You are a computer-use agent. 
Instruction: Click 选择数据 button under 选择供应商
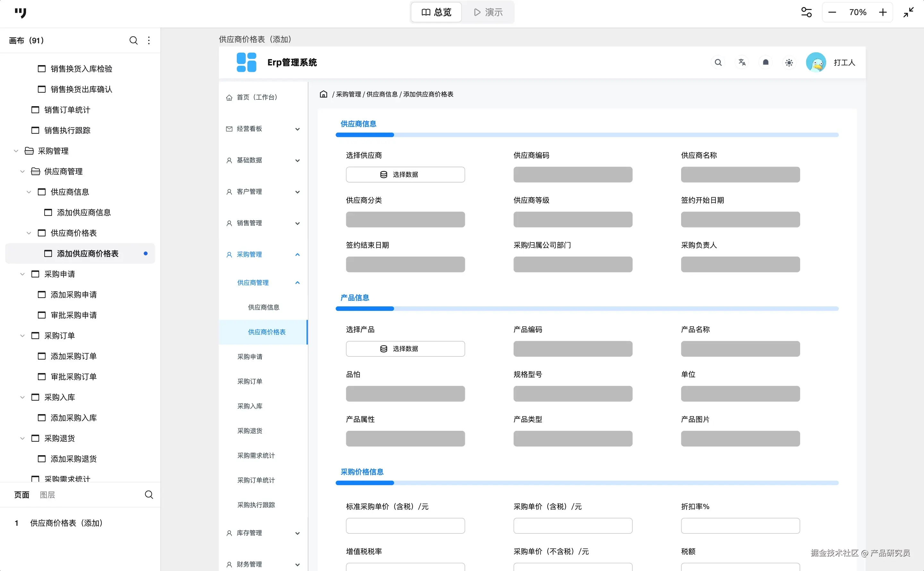(405, 175)
